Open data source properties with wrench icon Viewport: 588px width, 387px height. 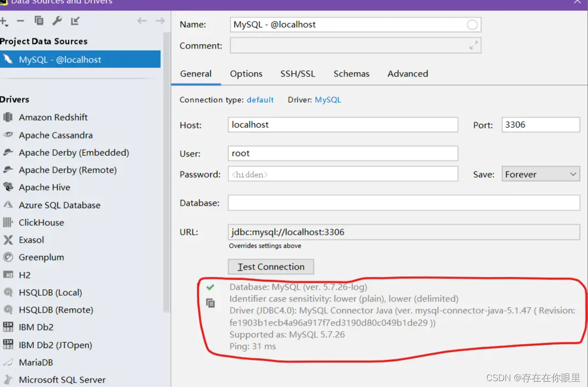56,21
